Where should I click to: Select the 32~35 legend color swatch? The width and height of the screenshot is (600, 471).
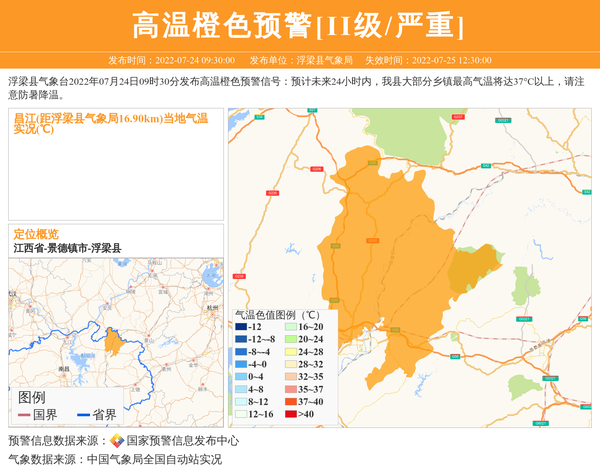[289, 377]
